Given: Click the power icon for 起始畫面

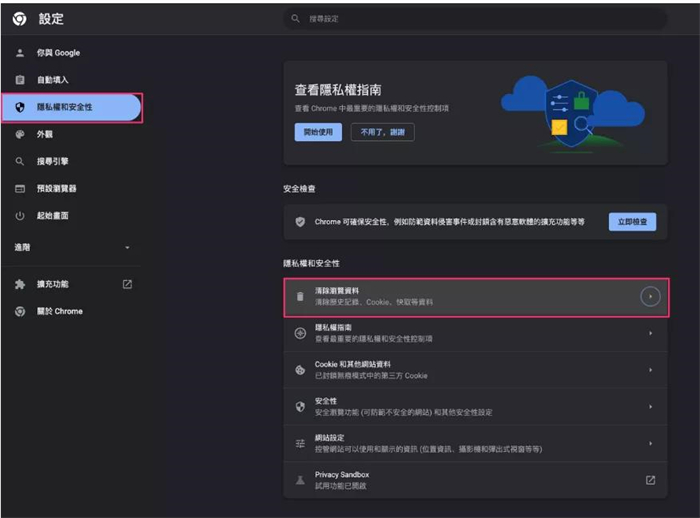Looking at the screenshot, I should [20, 216].
